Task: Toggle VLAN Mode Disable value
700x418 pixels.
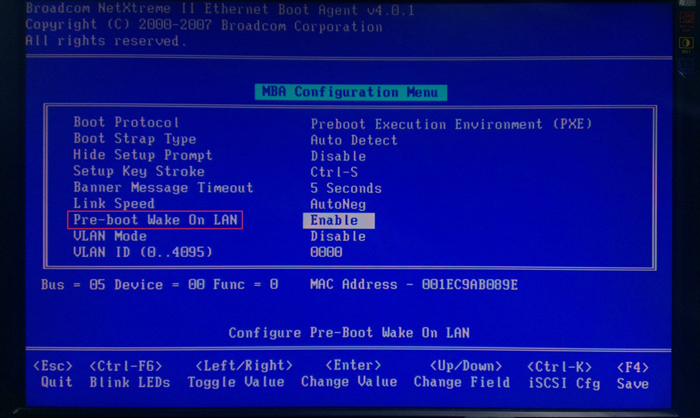Action: [x=337, y=236]
